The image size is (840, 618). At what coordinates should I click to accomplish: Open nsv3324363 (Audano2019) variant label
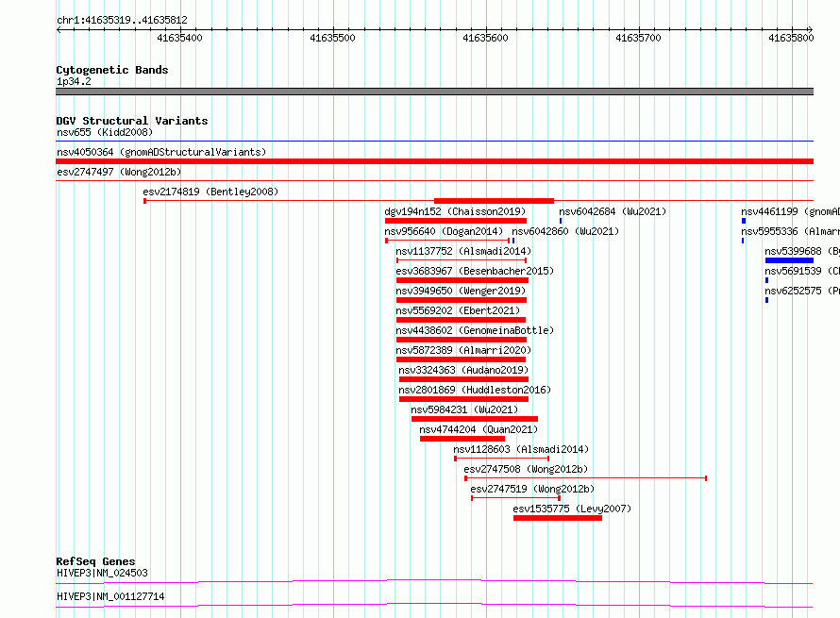(463, 370)
